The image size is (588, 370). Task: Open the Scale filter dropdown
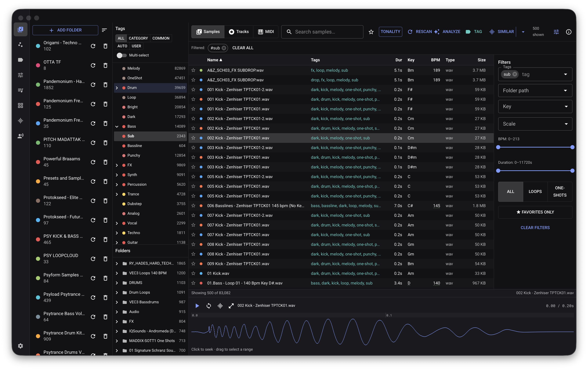coord(535,124)
